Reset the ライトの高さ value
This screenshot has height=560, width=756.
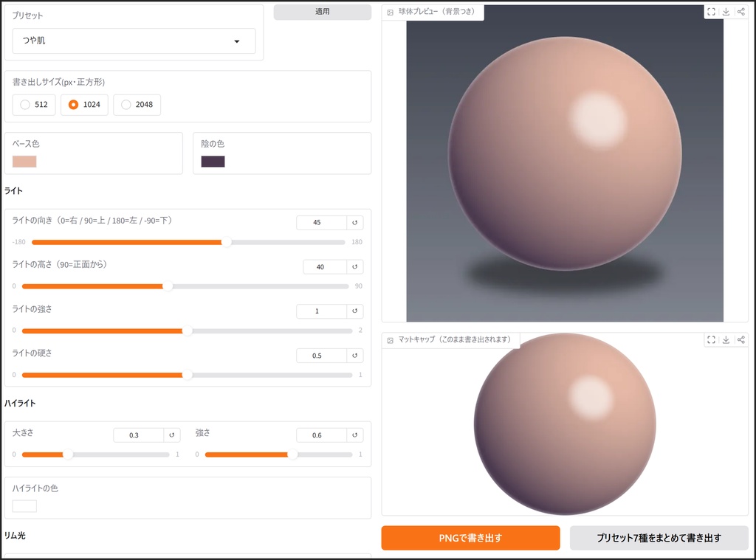pyautogui.click(x=355, y=267)
